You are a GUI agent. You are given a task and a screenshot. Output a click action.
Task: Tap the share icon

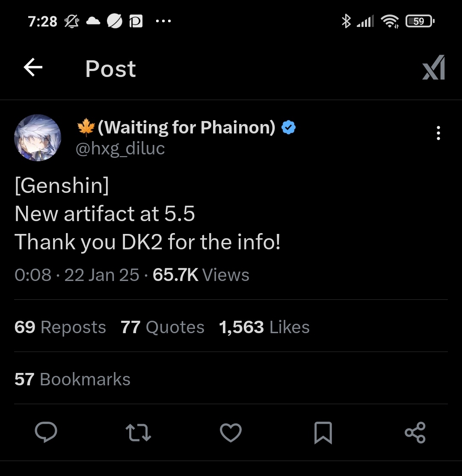click(x=415, y=432)
